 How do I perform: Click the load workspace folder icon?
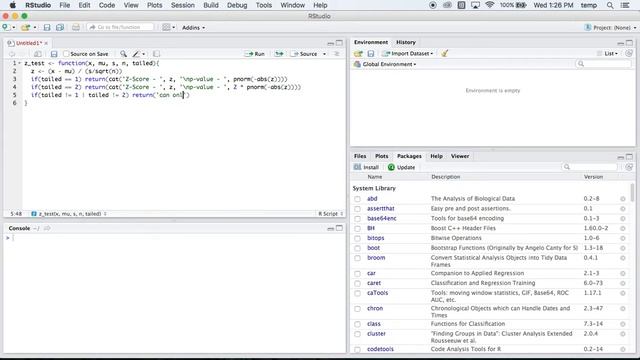click(x=358, y=53)
